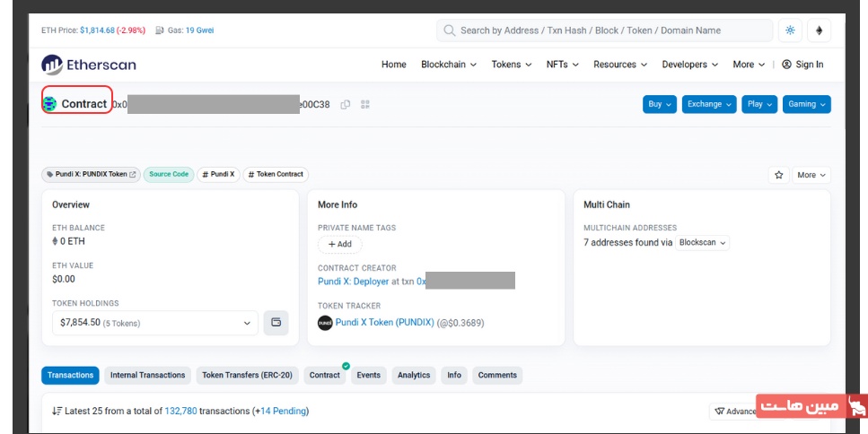
Task: Open the More navigation menu
Action: point(749,65)
